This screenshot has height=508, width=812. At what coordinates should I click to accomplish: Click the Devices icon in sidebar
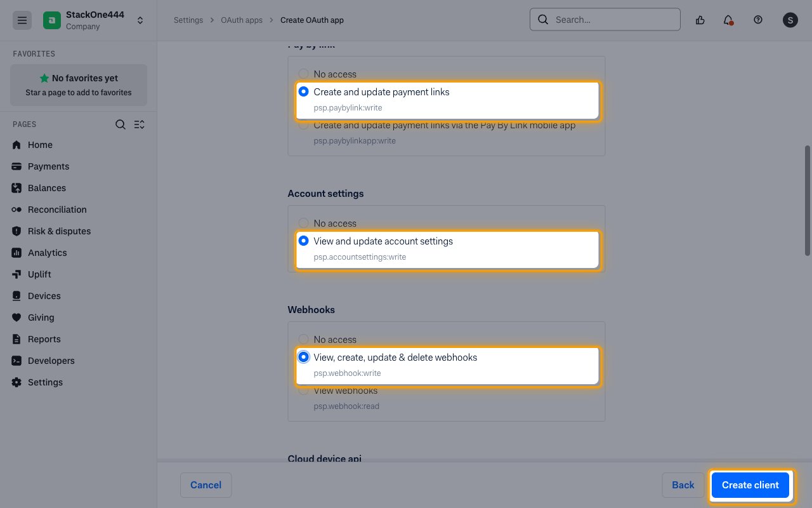(x=16, y=296)
